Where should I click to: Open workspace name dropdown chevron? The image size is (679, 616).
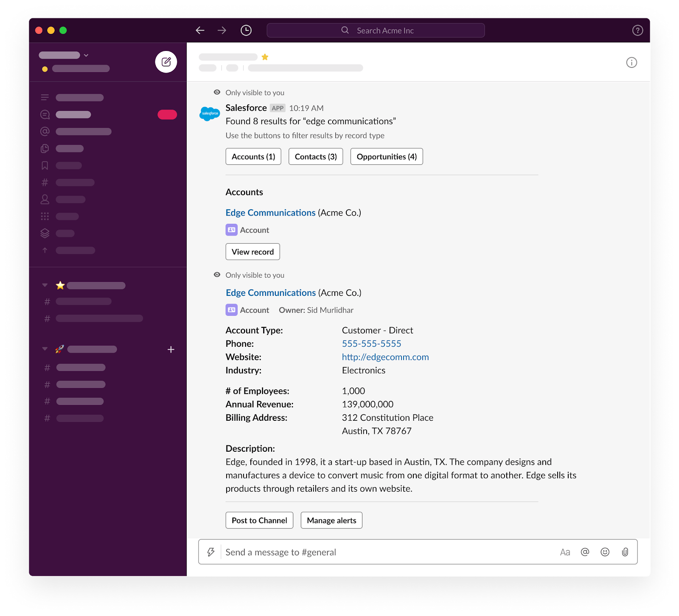tap(86, 55)
